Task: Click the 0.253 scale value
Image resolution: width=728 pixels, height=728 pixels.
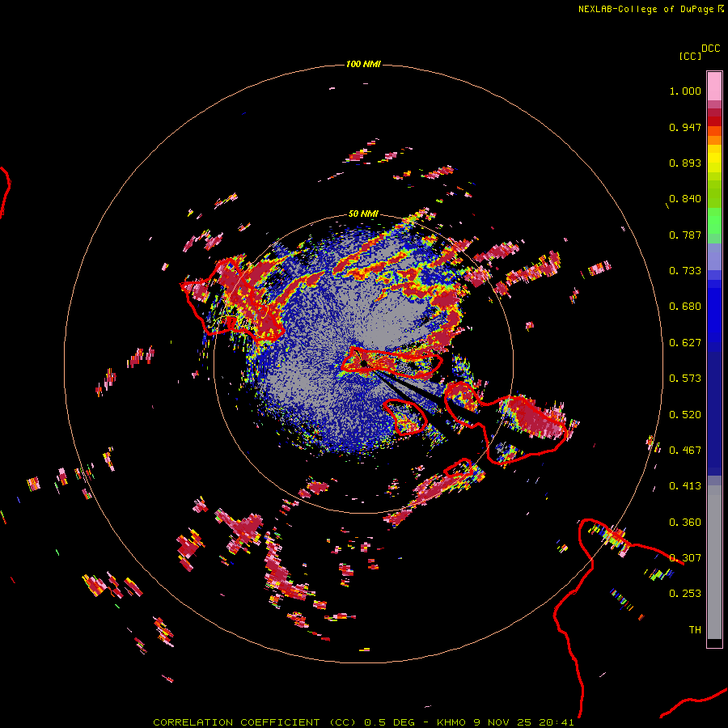Action: (685, 594)
